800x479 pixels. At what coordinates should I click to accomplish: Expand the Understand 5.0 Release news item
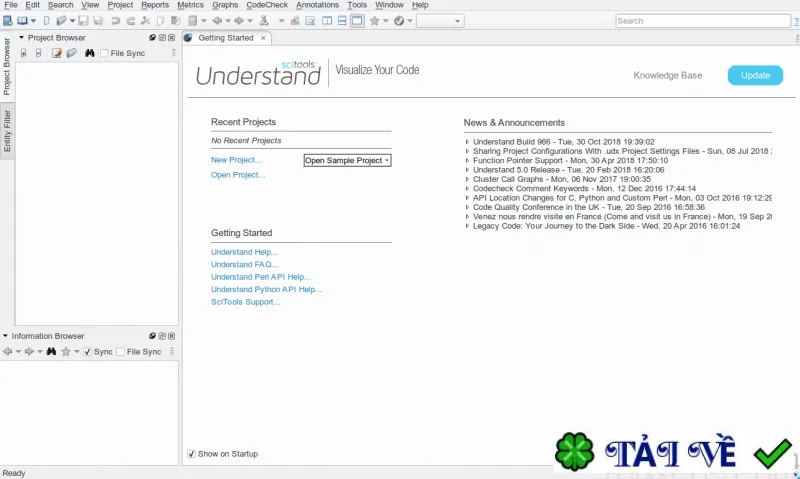tap(467, 170)
